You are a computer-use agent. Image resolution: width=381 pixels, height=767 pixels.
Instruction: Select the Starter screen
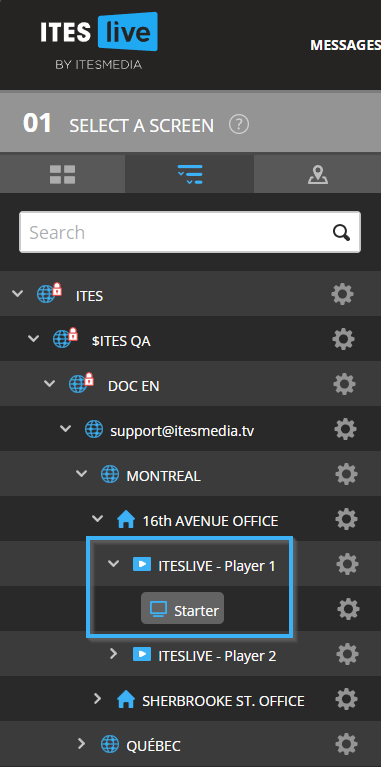pos(182,608)
